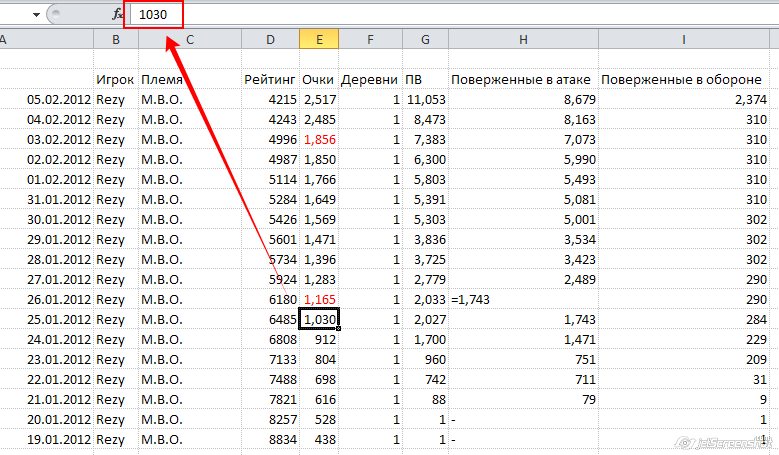The image size is (779, 455).
Task: Select ПВ cell 2,033
Action: click(x=425, y=300)
